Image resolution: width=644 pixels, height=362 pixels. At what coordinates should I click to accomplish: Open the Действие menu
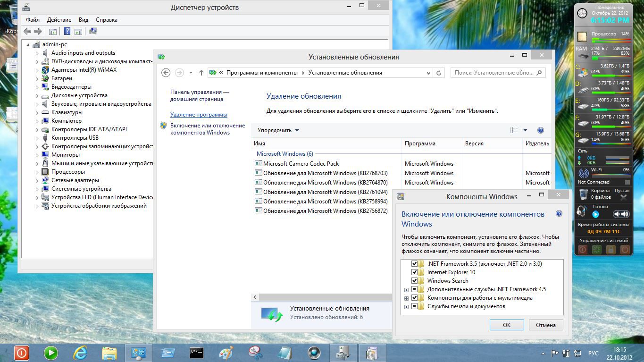(x=59, y=20)
